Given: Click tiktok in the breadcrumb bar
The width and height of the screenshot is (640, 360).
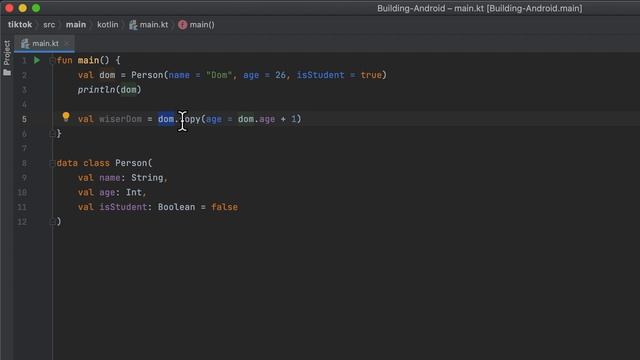Looking at the screenshot, I should click(20, 25).
